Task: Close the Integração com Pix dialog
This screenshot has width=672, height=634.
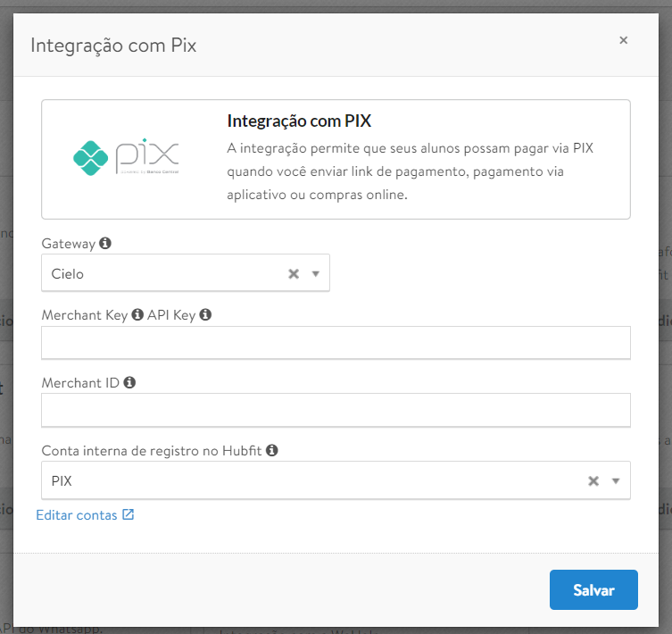Action: [x=623, y=40]
